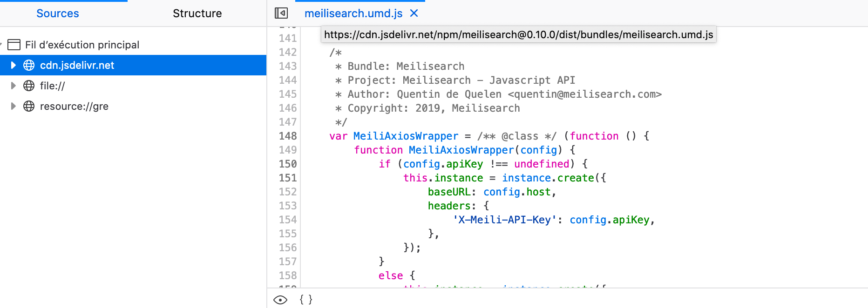Click 'function MeiliAxiosWrapper(config)' on line 149

pyautogui.click(x=458, y=150)
